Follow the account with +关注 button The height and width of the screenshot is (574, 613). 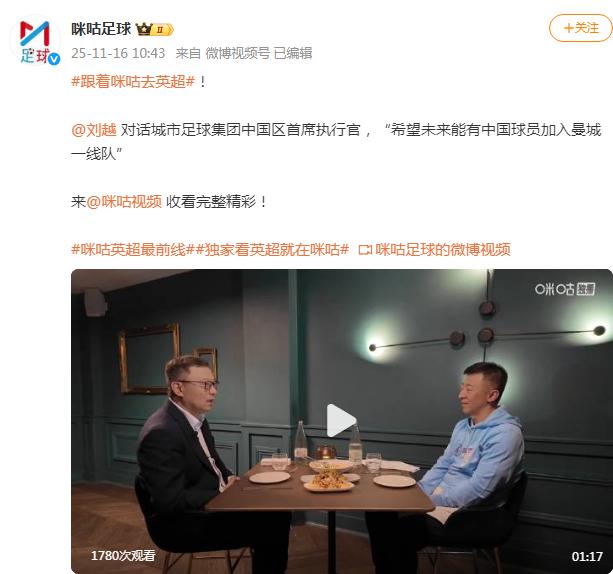coord(581,28)
